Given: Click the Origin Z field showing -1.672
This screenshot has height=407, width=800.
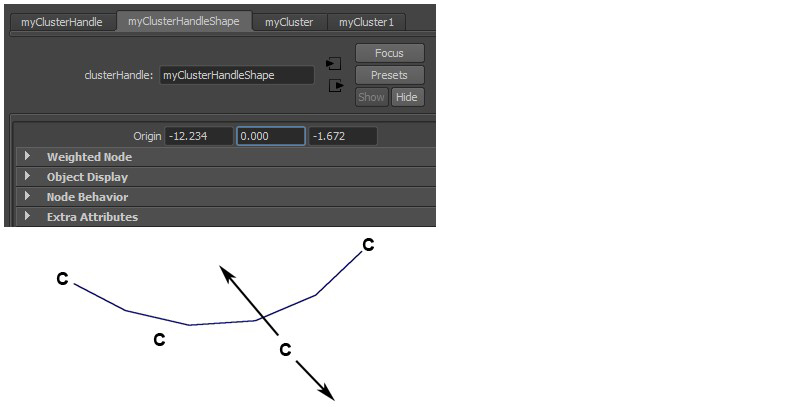Looking at the screenshot, I should click(x=343, y=136).
